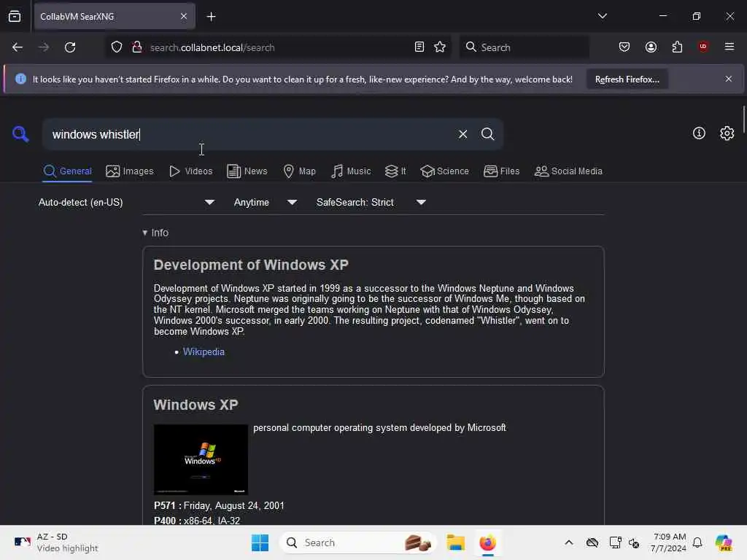
Task: Click the Firefox toolbar Search box
Action: (524, 47)
